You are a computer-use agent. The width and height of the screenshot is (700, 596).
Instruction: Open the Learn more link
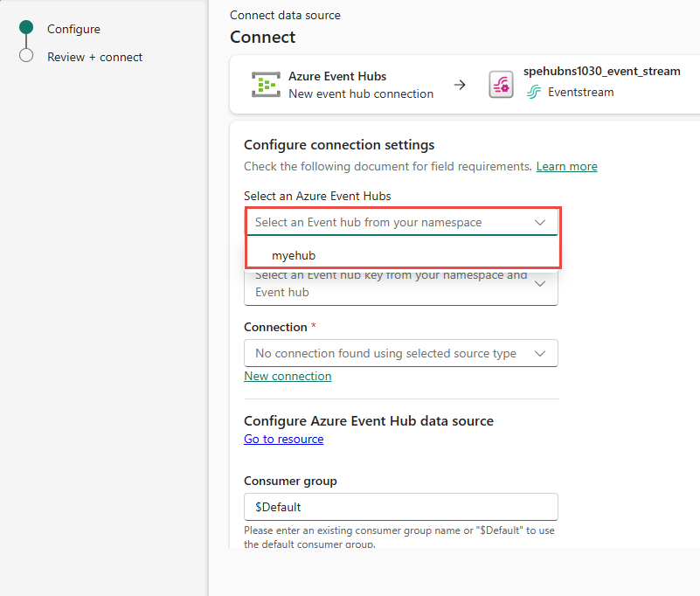pyautogui.click(x=566, y=166)
